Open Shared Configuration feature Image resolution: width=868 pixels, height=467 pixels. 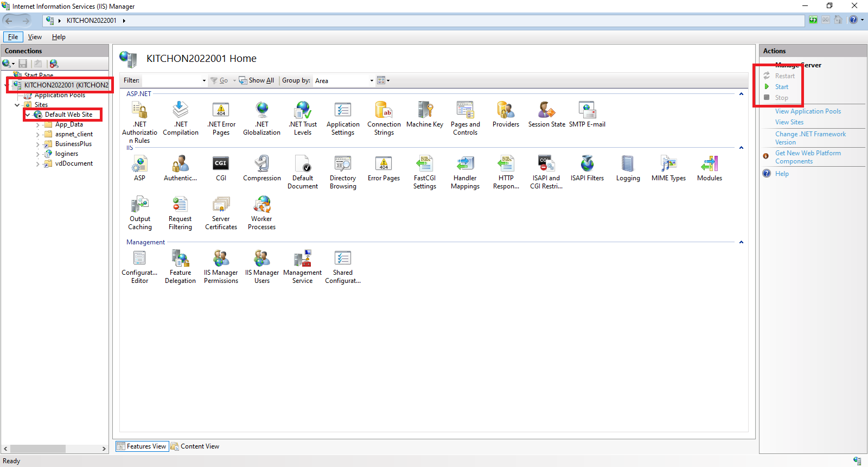coord(343,267)
